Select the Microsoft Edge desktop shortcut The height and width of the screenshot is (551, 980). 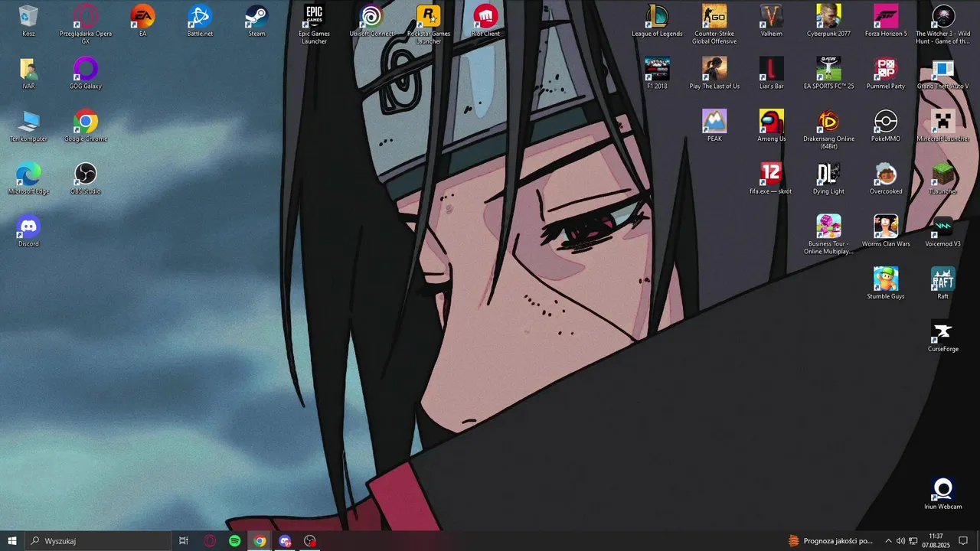tap(28, 179)
